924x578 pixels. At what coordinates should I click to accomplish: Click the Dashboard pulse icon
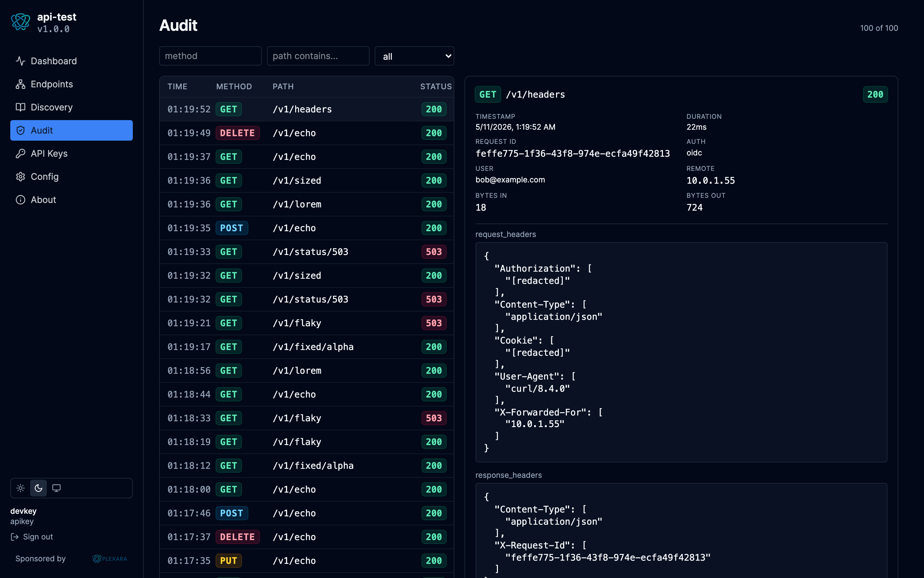[21, 61]
